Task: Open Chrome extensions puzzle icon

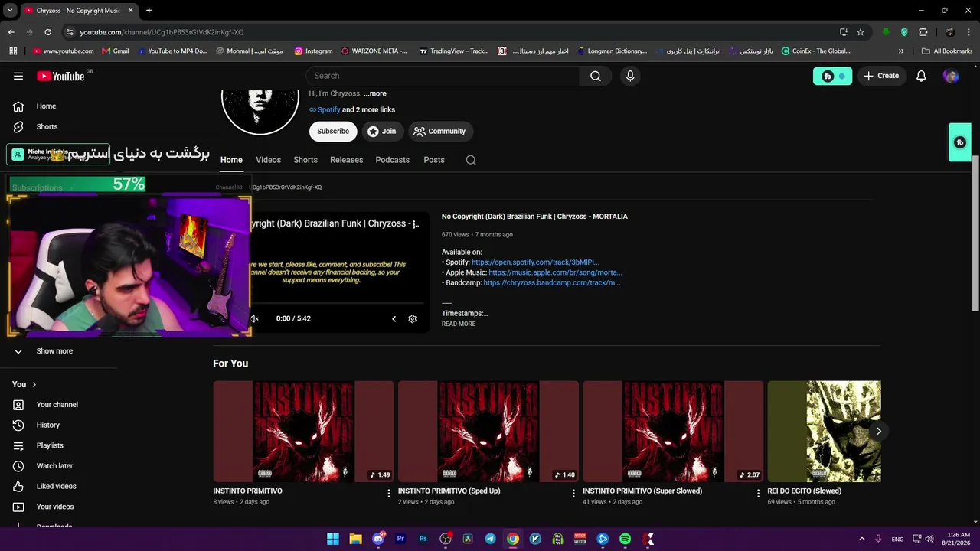Action: (923, 32)
